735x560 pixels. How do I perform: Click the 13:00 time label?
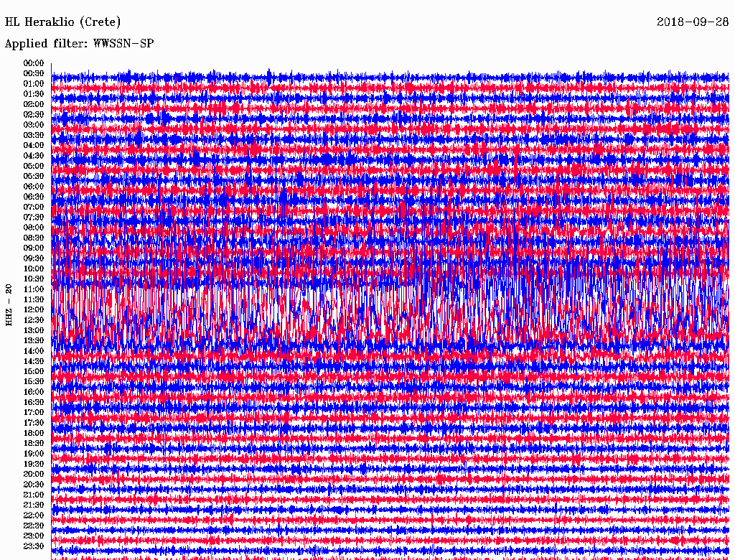pyautogui.click(x=34, y=330)
